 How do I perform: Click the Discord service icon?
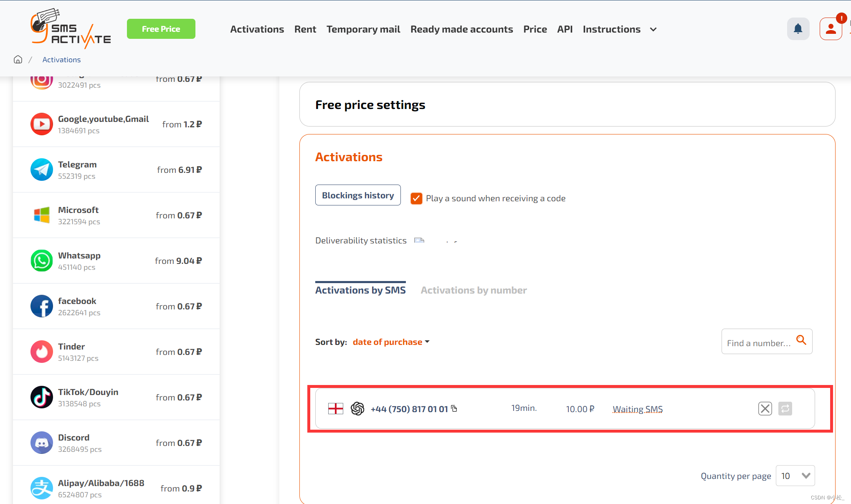42,443
